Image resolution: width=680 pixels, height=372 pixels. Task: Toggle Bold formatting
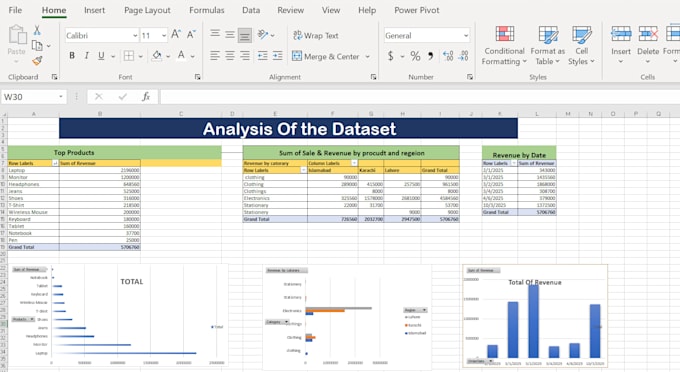click(x=72, y=55)
